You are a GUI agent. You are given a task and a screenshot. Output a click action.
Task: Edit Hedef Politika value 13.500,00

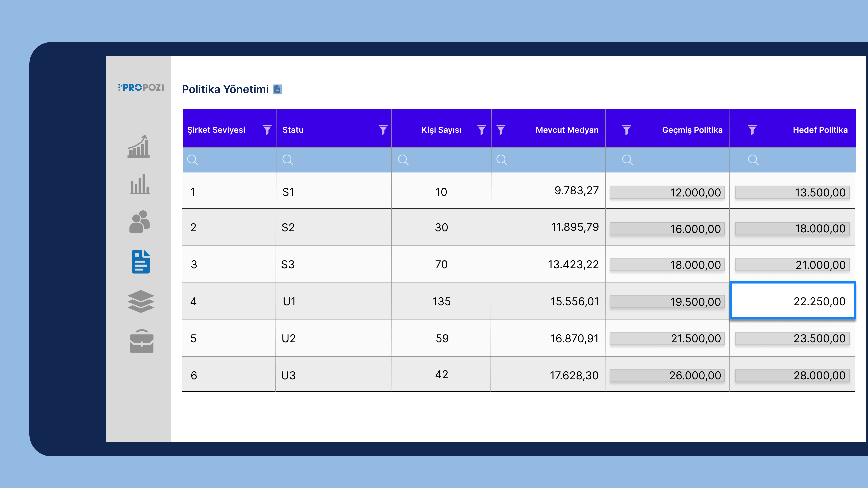coord(792,192)
